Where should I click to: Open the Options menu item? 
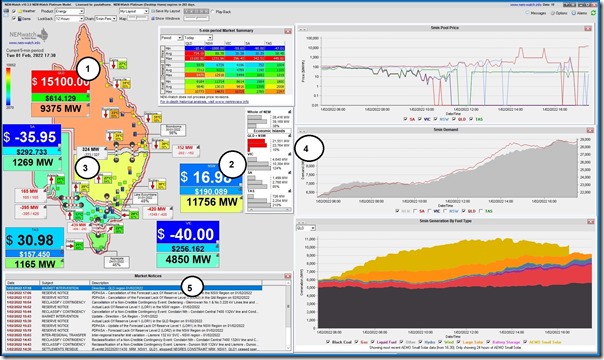(559, 13)
